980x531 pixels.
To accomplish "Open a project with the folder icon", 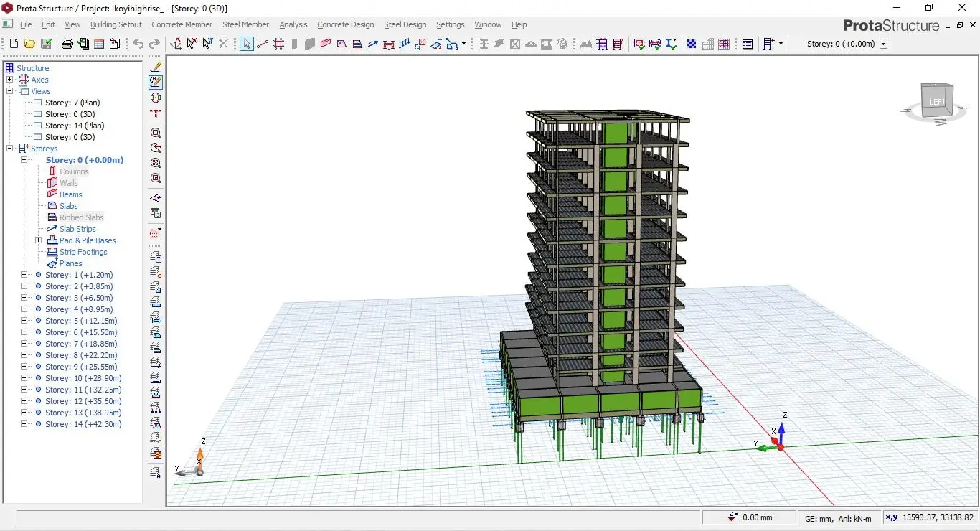I will (x=29, y=44).
